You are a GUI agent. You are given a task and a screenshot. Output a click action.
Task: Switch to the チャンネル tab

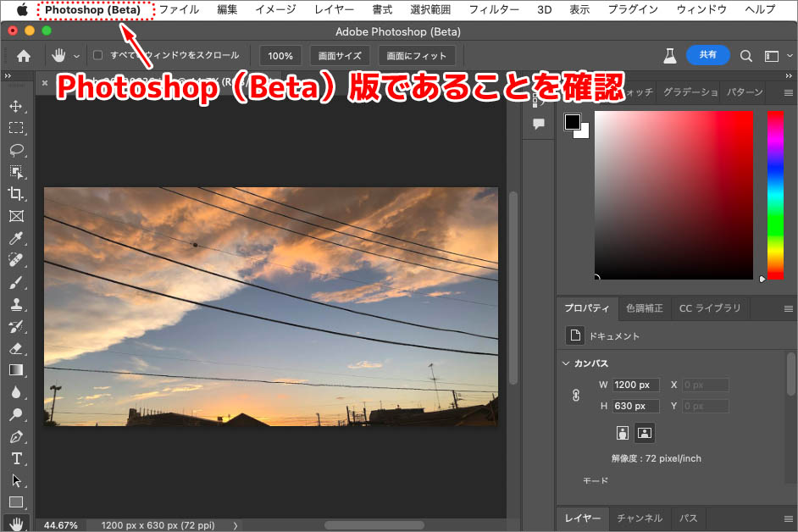pyautogui.click(x=640, y=518)
